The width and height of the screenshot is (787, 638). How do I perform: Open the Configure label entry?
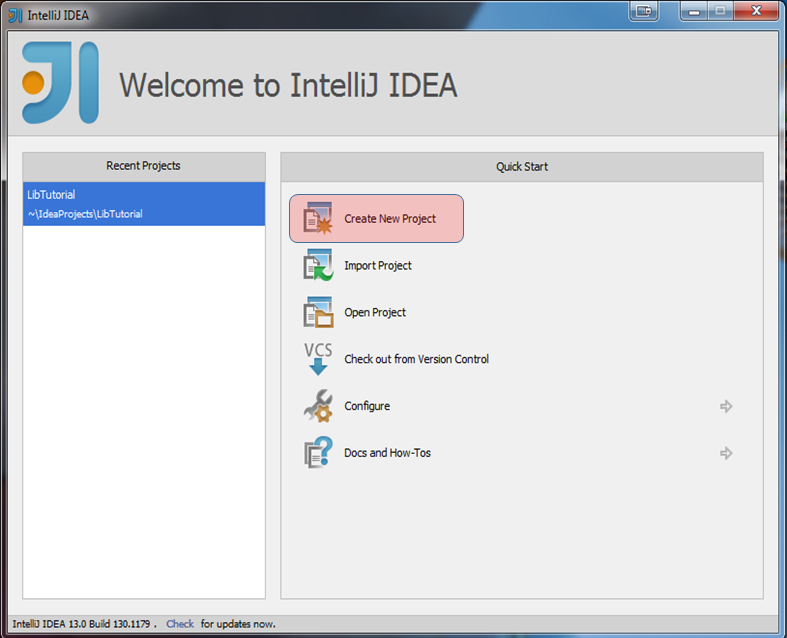click(x=367, y=406)
